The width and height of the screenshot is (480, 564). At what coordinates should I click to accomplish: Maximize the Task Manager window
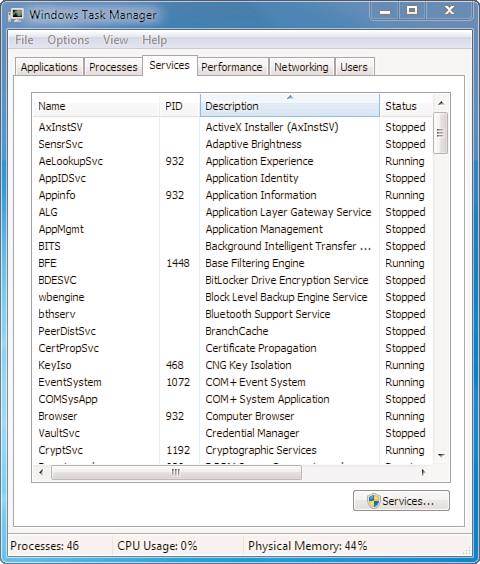[412, 11]
